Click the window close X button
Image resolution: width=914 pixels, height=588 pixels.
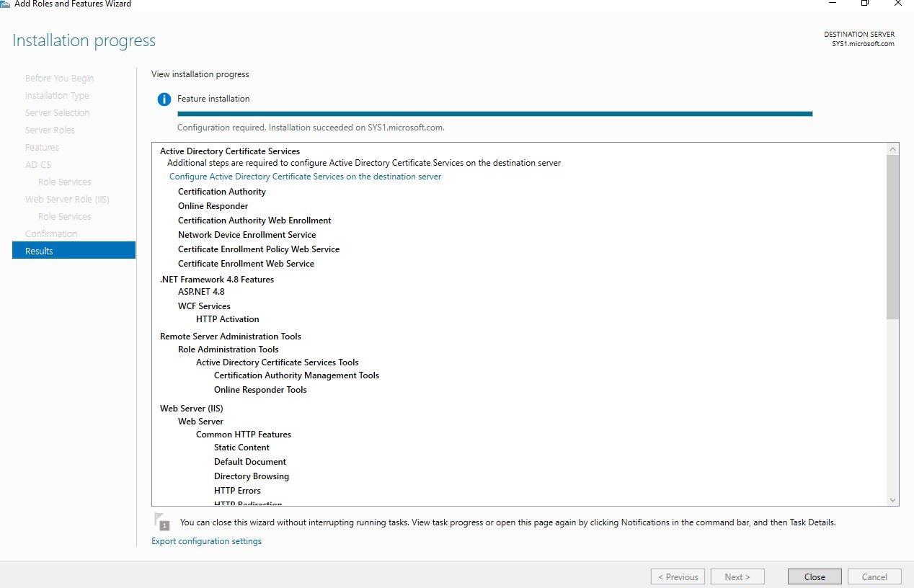coord(897,3)
